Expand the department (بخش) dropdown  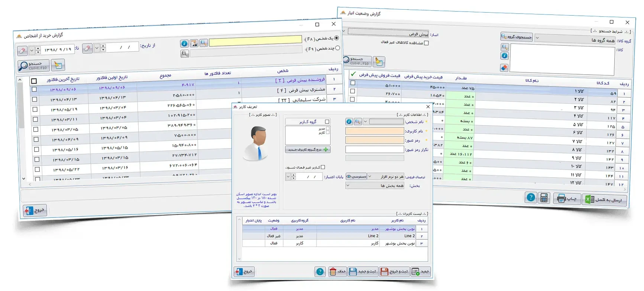[375, 185]
